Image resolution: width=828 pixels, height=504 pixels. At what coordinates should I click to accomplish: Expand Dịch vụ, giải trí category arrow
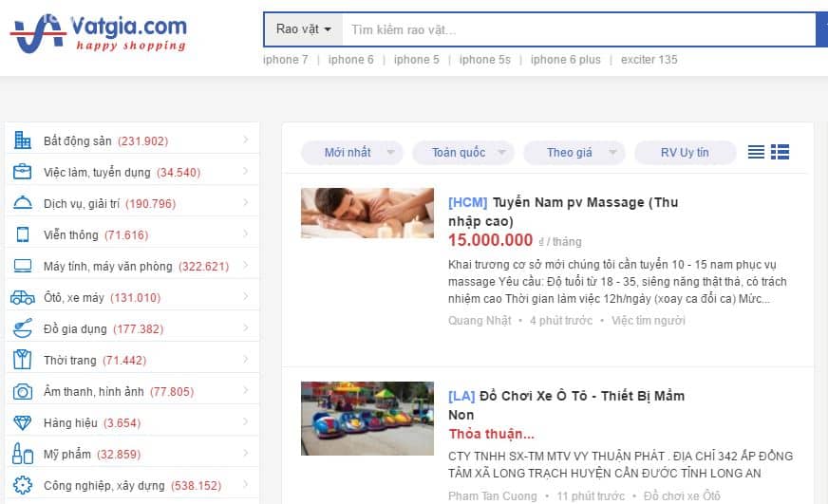246,203
